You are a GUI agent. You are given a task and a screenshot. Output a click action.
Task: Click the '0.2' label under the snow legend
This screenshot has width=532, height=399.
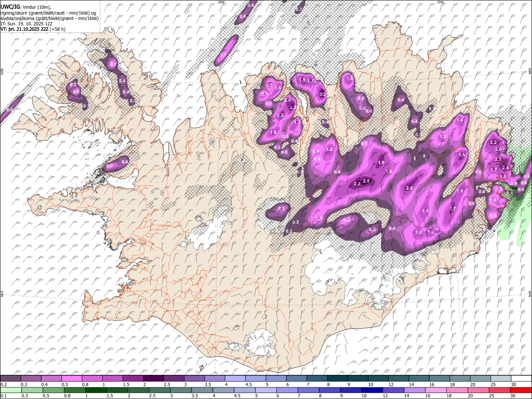(x=3, y=384)
